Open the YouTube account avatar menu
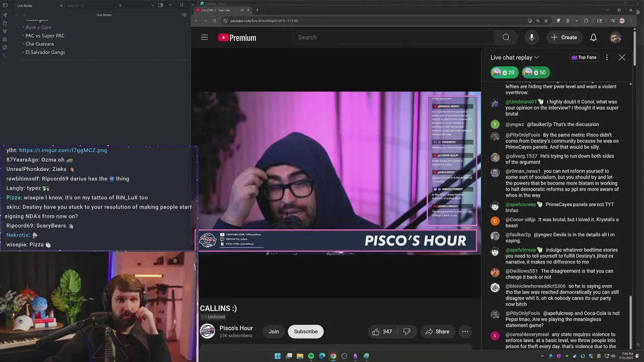Screen dimensions: 644x362 pos(615,37)
